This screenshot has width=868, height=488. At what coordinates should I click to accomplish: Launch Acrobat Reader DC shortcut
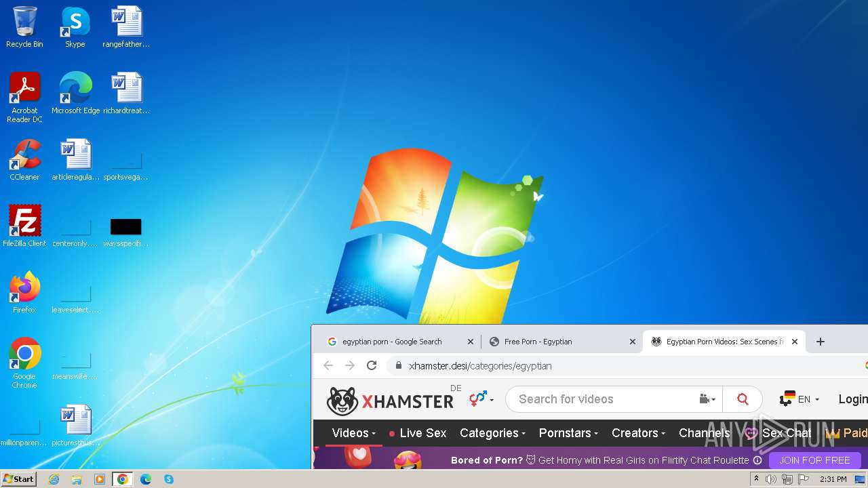[24, 97]
